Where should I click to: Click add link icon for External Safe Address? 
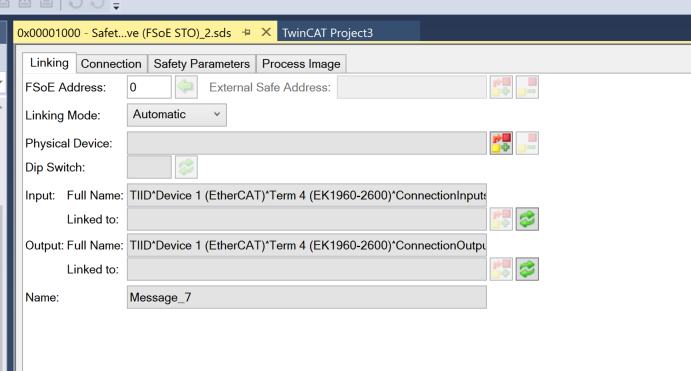point(501,87)
